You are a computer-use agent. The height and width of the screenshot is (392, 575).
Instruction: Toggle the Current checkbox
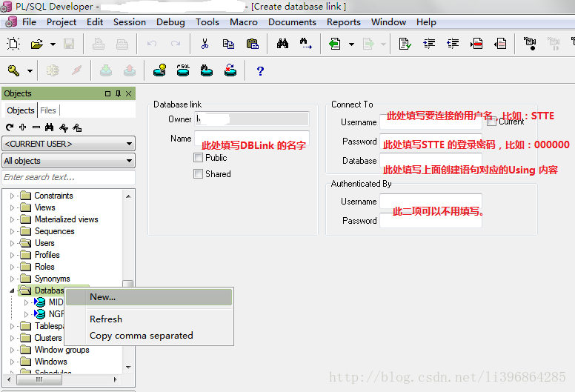click(x=492, y=122)
